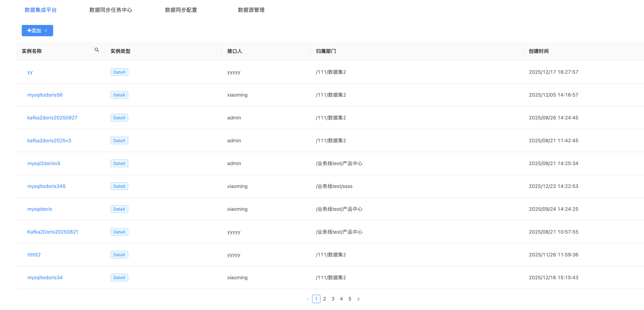Open the 数据源管理 tab
This screenshot has height=310, width=644.
(x=251, y=10)
